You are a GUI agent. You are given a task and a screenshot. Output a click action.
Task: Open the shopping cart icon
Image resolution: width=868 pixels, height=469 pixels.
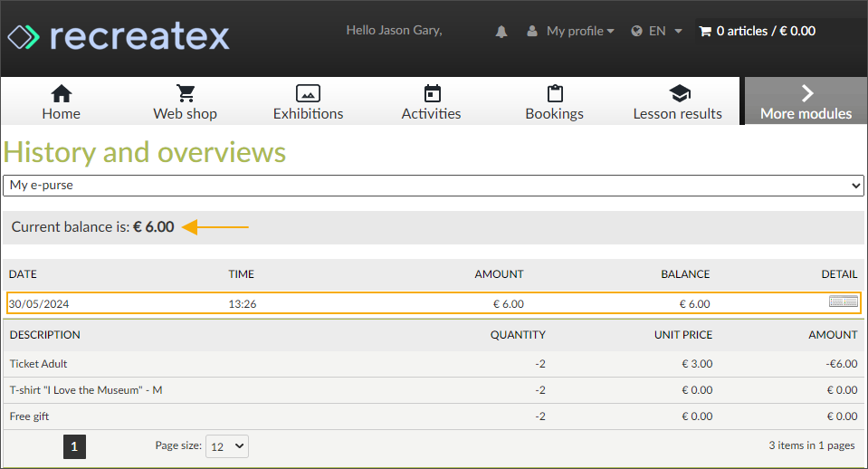[x=704, y=31]
